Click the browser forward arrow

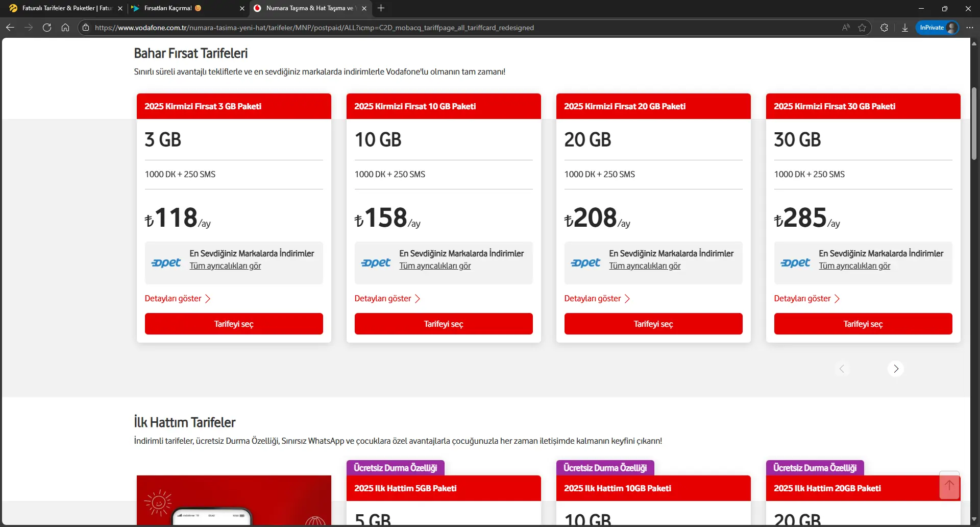[29, 28]
